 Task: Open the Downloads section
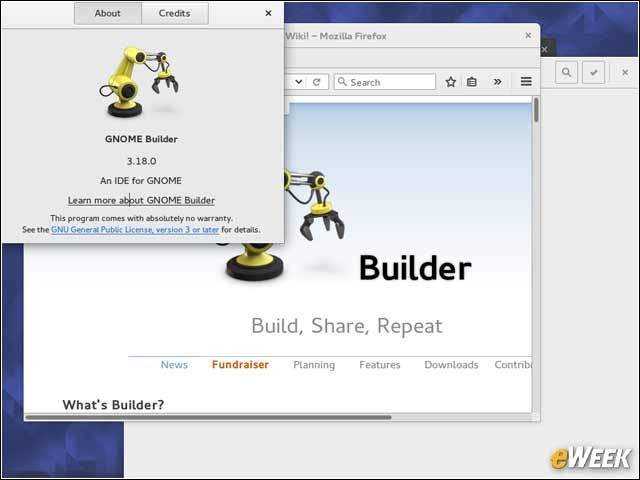(x=451, y=364)
